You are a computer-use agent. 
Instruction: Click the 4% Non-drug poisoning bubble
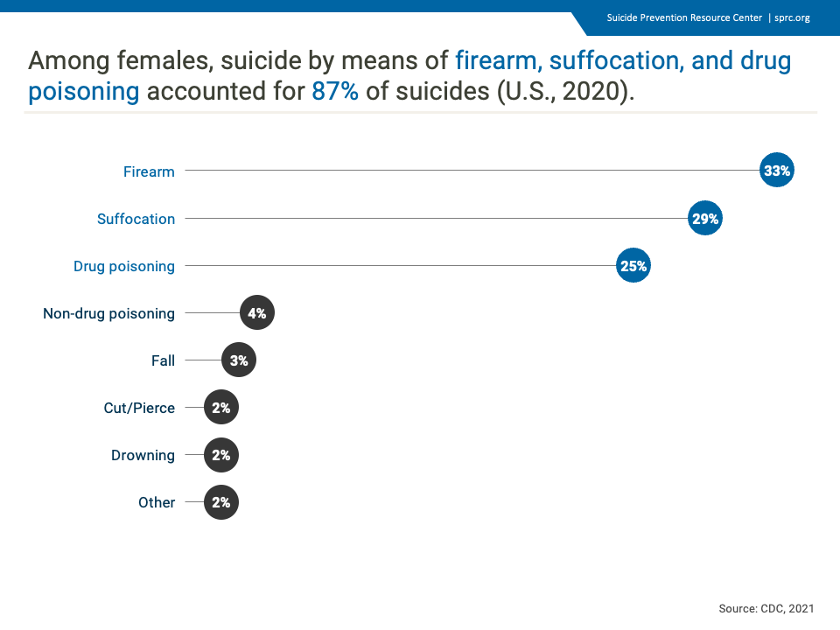(257, 312)
